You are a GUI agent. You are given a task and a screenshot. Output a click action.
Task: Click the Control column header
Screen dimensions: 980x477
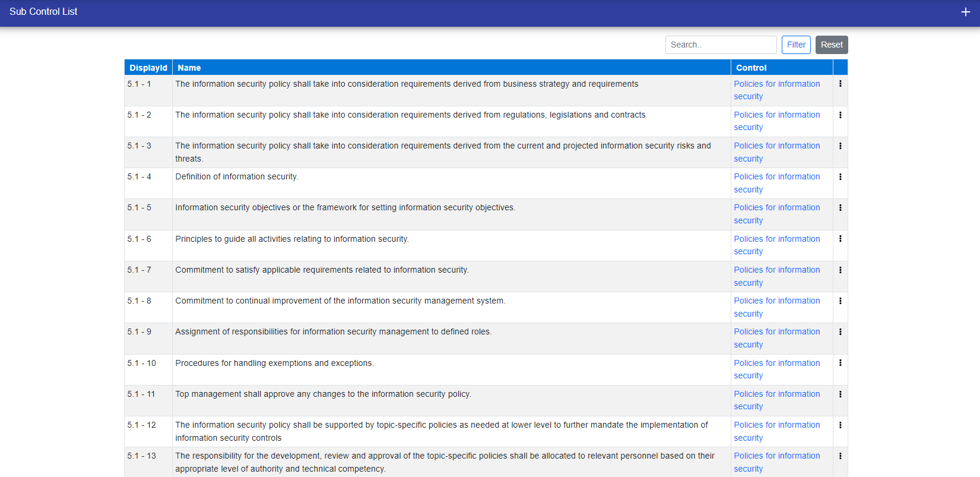(751, 68)
